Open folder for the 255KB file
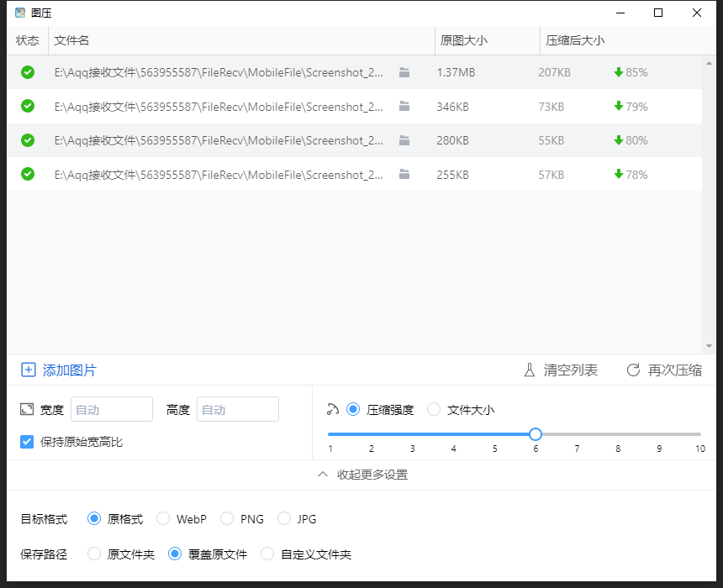Screen dimensions: 723x588 coord(404,175)
